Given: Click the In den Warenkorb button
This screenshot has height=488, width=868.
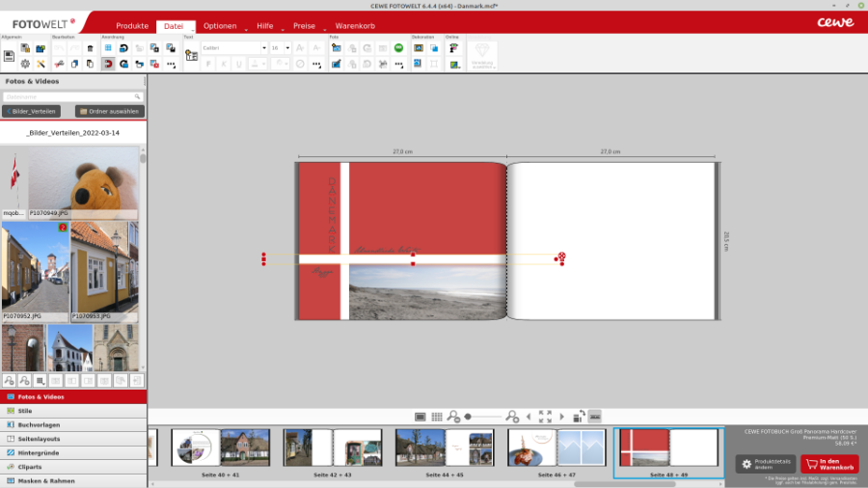Looking at the screenshot, I should [829, 464].
